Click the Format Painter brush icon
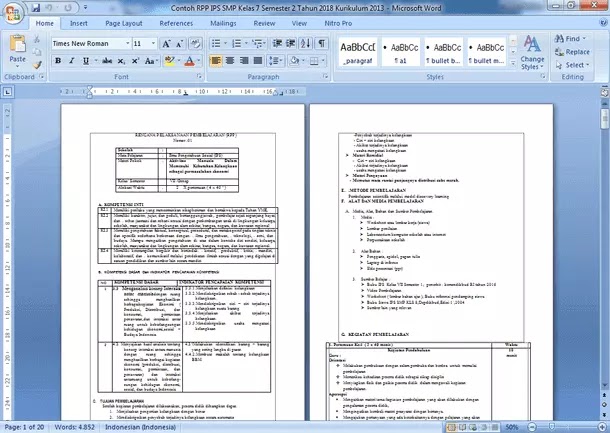This screenshot has width=610, height=433. [37, 65]
